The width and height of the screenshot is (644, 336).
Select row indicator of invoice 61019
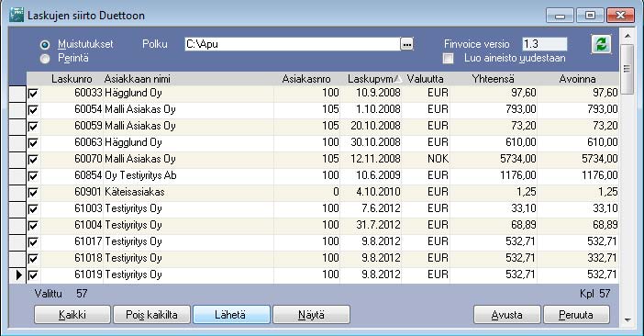pyautogui.click(x=17, y=274)
